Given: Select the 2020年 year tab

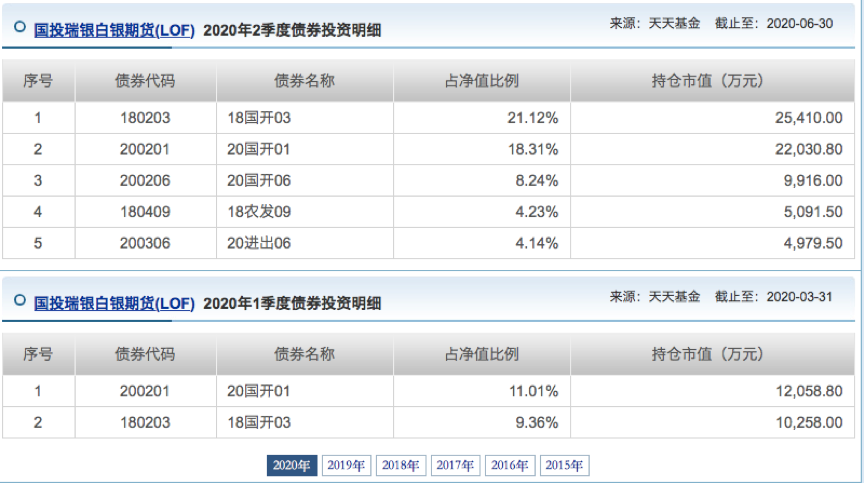Looking at the screenshot, I should (292, 465).
